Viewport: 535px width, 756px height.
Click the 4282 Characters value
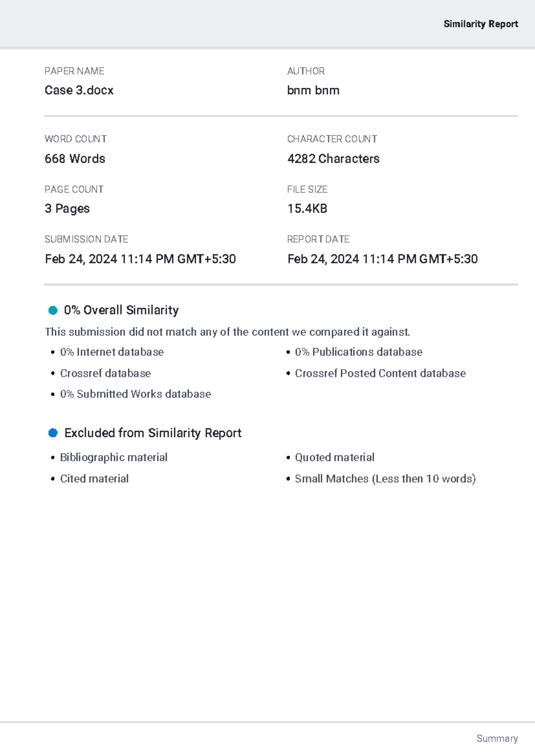pos(333,159)
